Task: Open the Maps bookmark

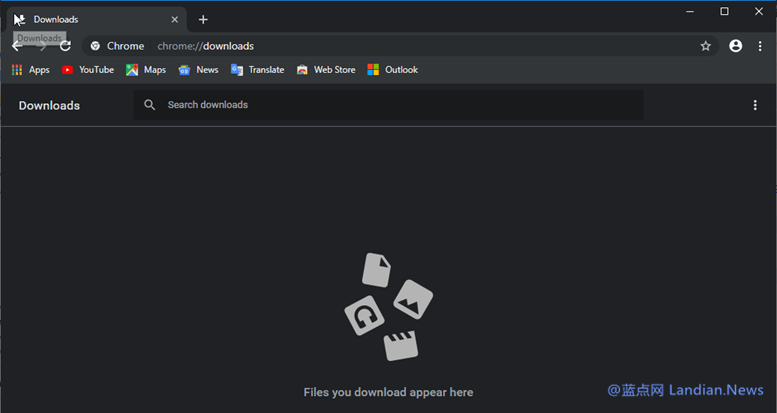Action: click(x=146, y=70)
